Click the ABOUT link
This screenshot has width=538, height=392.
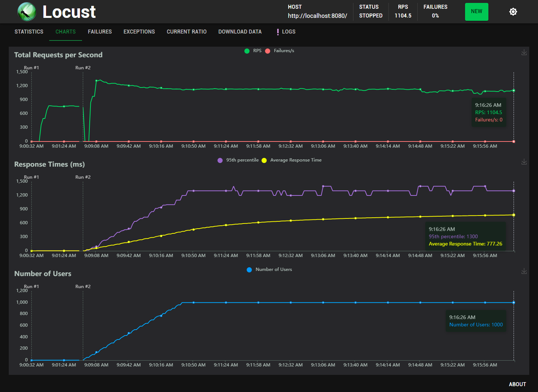pyautogui.click(x=517, y=384)
